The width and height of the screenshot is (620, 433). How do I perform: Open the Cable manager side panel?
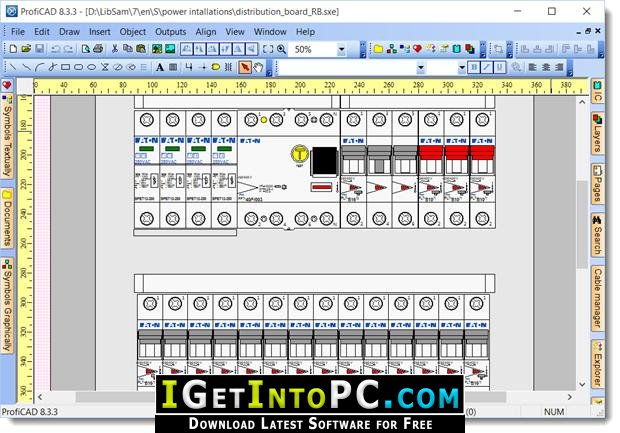pyautogui.click(x=597, y=298)
